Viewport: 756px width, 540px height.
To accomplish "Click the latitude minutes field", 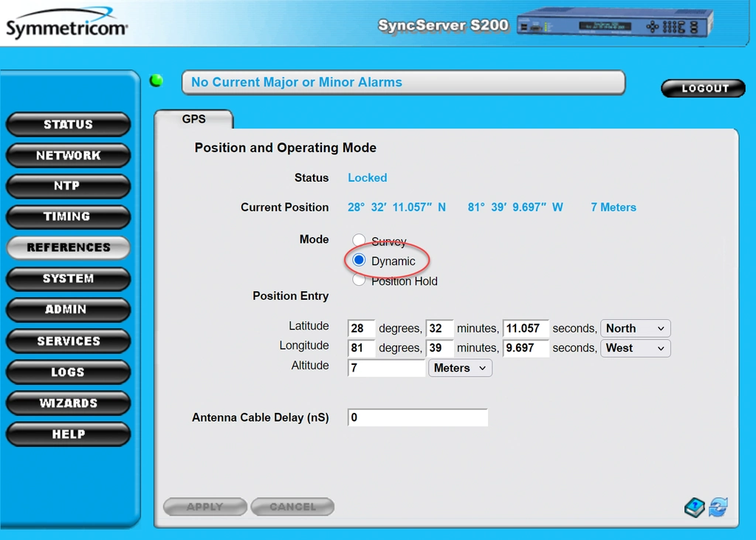I will [x=440, y=328].
